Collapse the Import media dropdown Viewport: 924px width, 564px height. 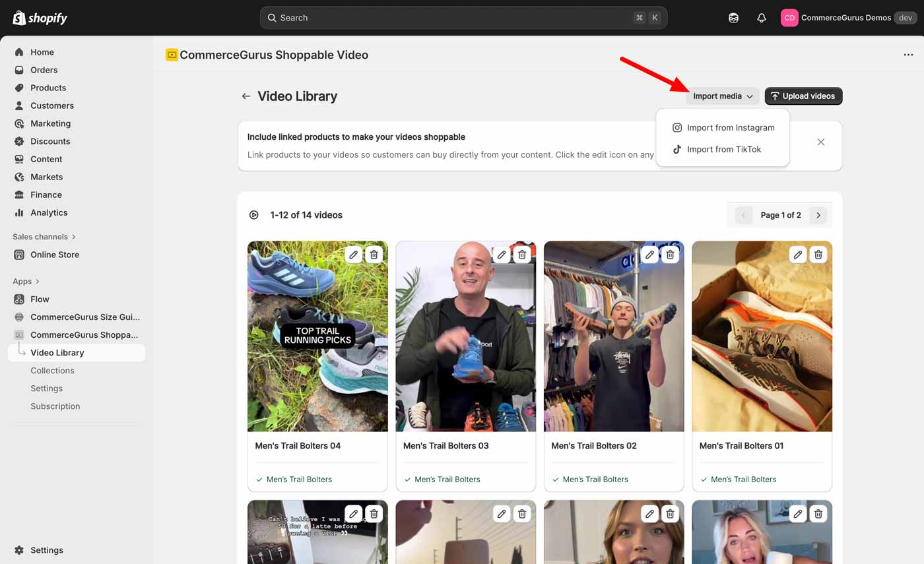[x=723, y=96]
